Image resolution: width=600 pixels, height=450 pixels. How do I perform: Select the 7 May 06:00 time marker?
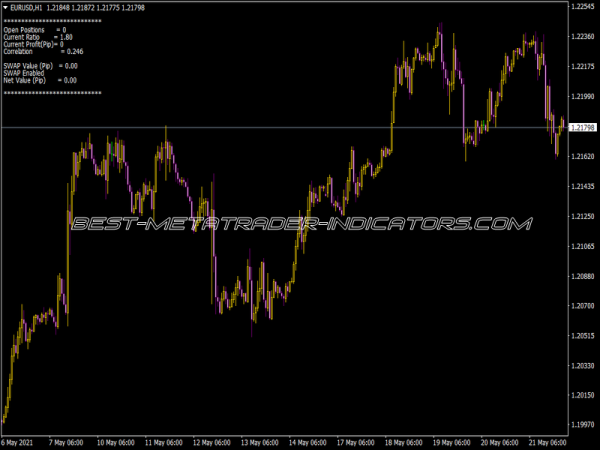click(x=66, y=443)
